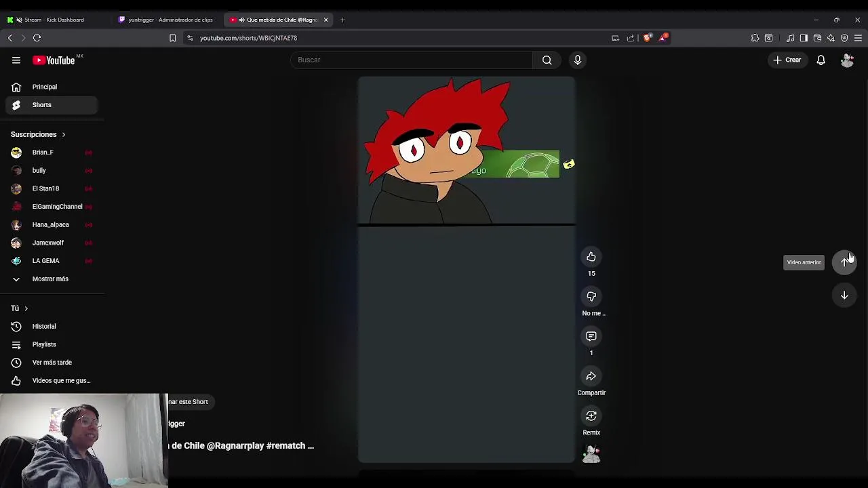Viewport: 868px width, 488px height.
Task: Go back using browser back arrow
Action: [10, 38]
